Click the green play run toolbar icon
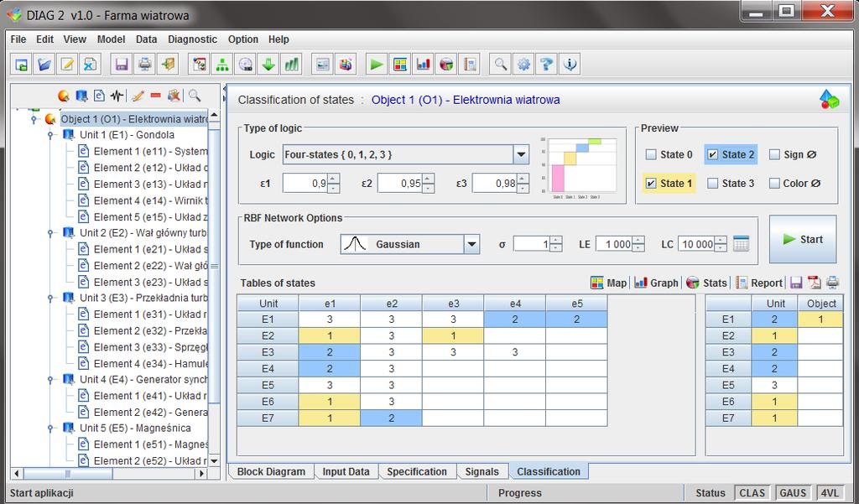 (377, 64)
